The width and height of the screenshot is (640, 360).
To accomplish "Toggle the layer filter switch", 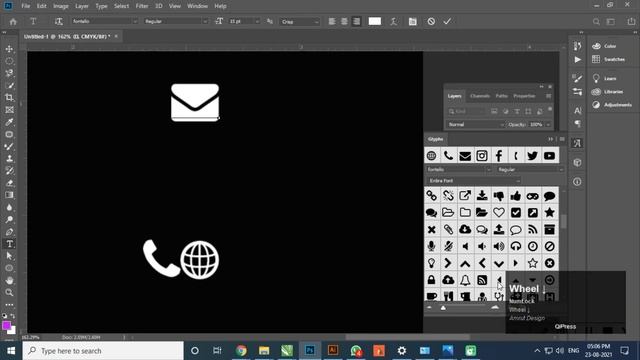I will 550,109.
